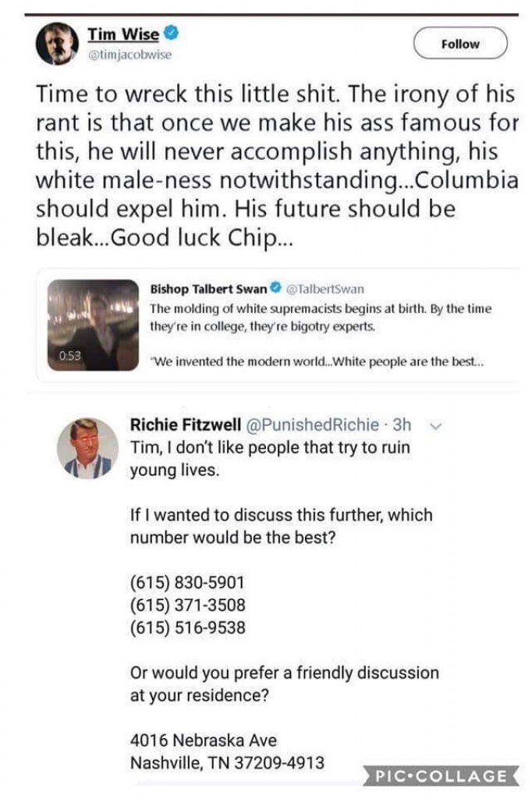Open the Tim Wise name link
The width and height of the screenshot is (532, 799).
(x=123, y=34)
